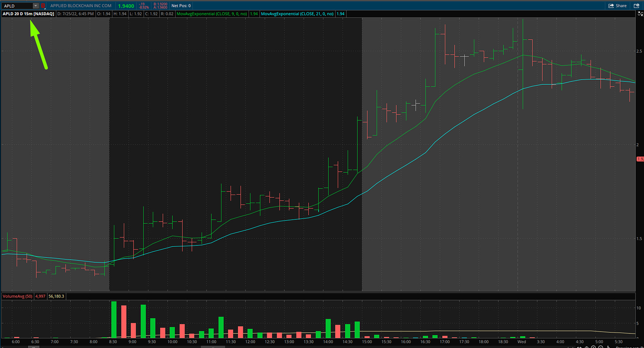The height and width of the screenshot is (348, 644).
Task: Click the cyan 1.94 value after the 21 EMA
Action: (x=341, y=14)
